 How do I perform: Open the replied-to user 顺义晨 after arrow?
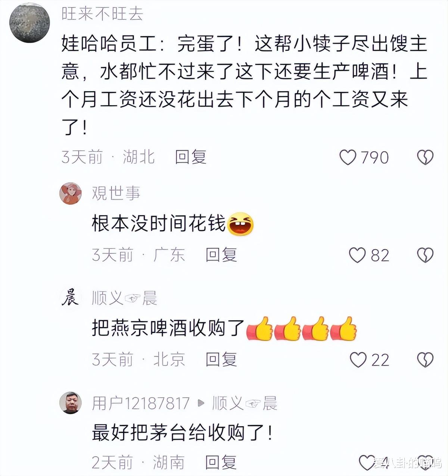[x=245, y=403]
